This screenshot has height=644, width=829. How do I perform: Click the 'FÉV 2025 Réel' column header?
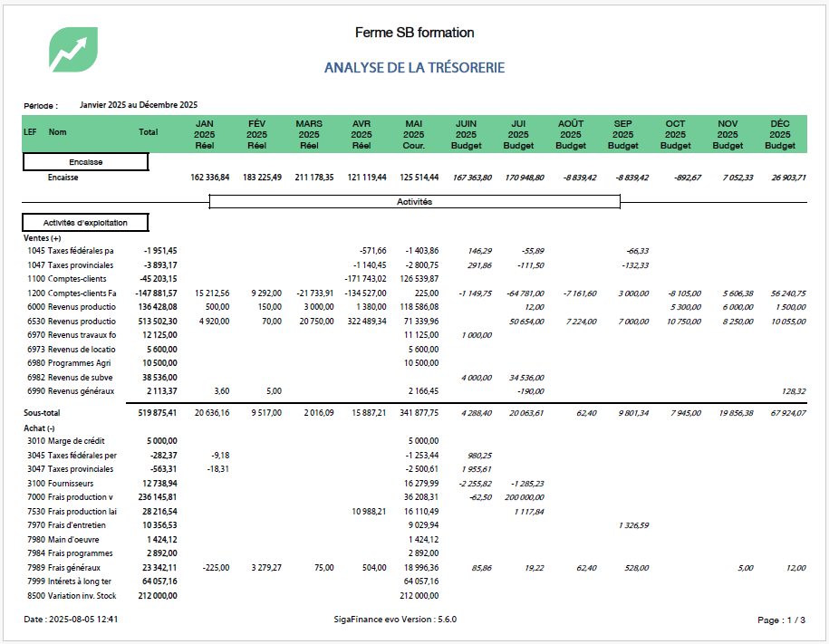257,134
